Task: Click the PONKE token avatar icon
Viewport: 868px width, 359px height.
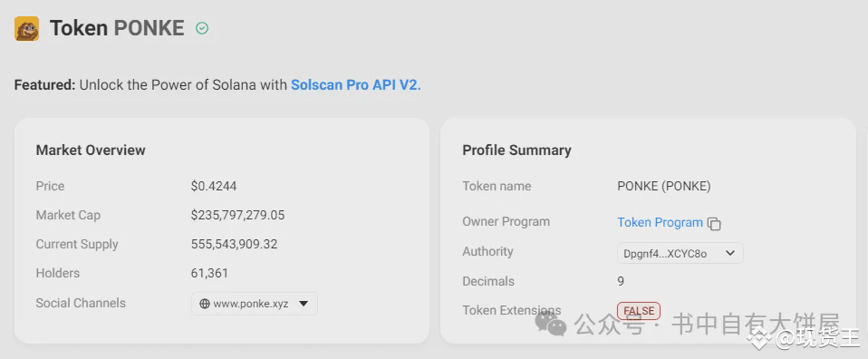Action: tap(26, 28)
